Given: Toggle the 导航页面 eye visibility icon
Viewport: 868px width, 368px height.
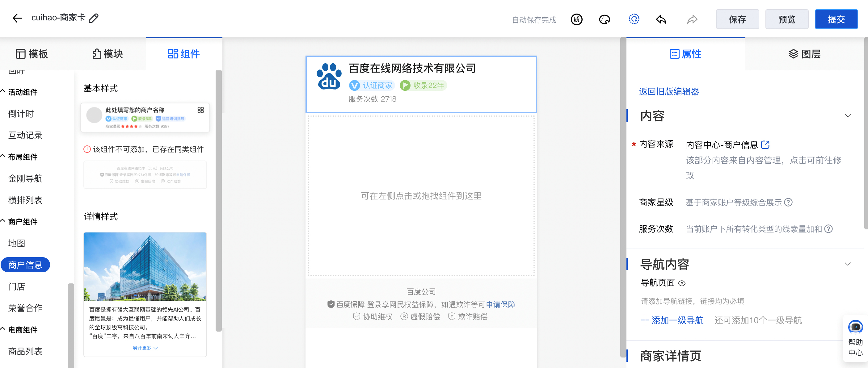Looking at the screenshot, I should 682,283.
